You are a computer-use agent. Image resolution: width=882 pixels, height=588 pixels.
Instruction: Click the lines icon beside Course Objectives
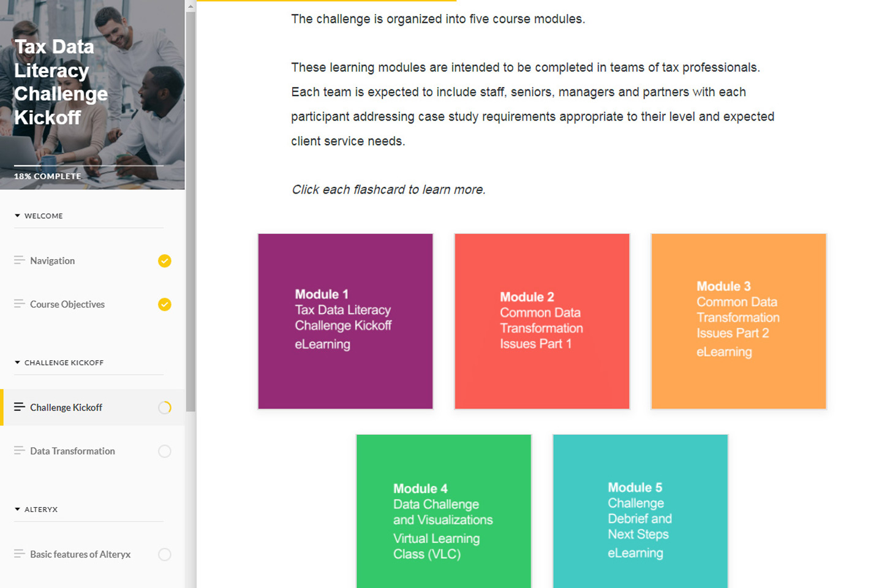pyautogui.click(x=19, y=304)
